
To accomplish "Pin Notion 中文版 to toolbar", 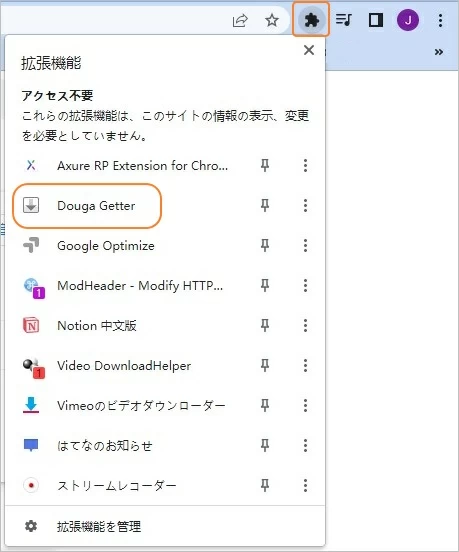I will (x=265, y=326).
